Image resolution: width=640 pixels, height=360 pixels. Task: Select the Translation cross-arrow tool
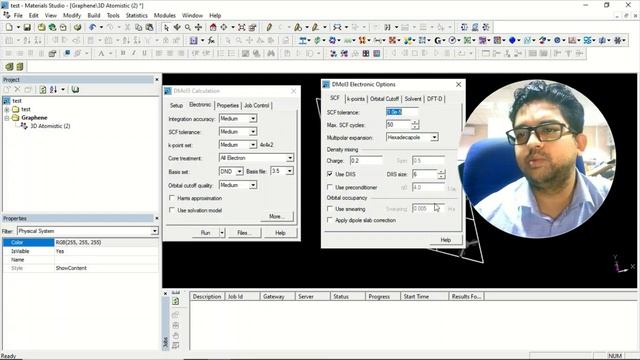click(198, 27)
